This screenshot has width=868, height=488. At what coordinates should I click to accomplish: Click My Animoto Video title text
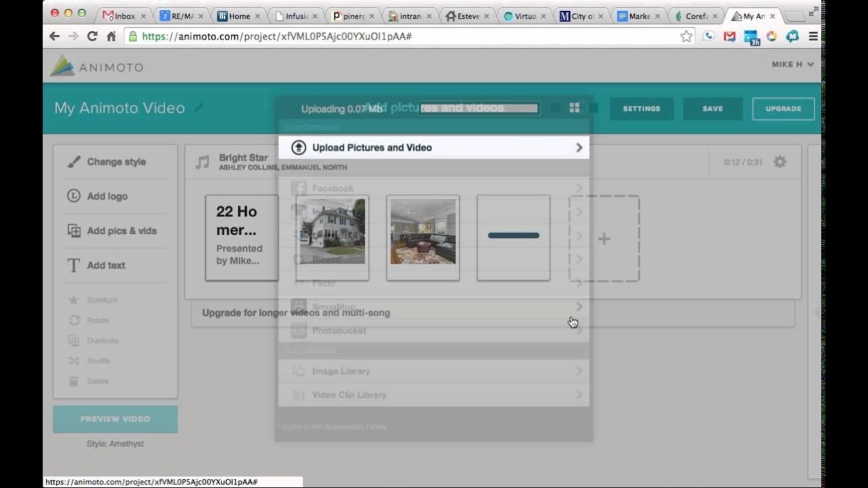coord(119,108)
